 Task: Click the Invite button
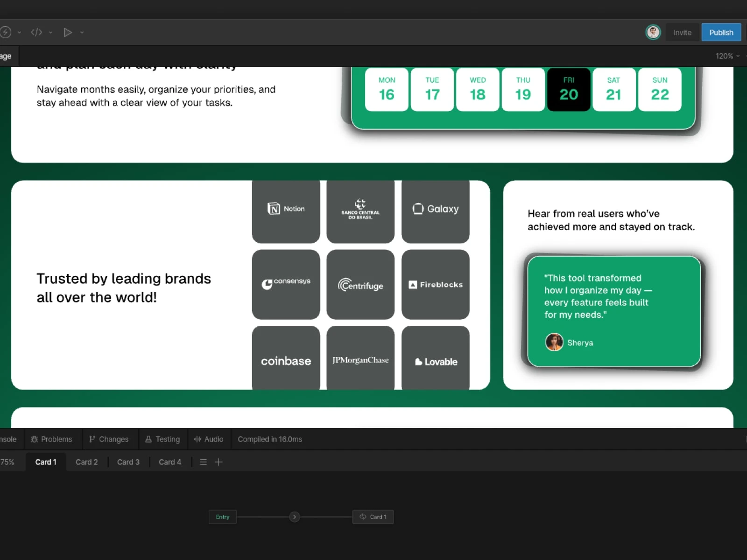[682, 32]
